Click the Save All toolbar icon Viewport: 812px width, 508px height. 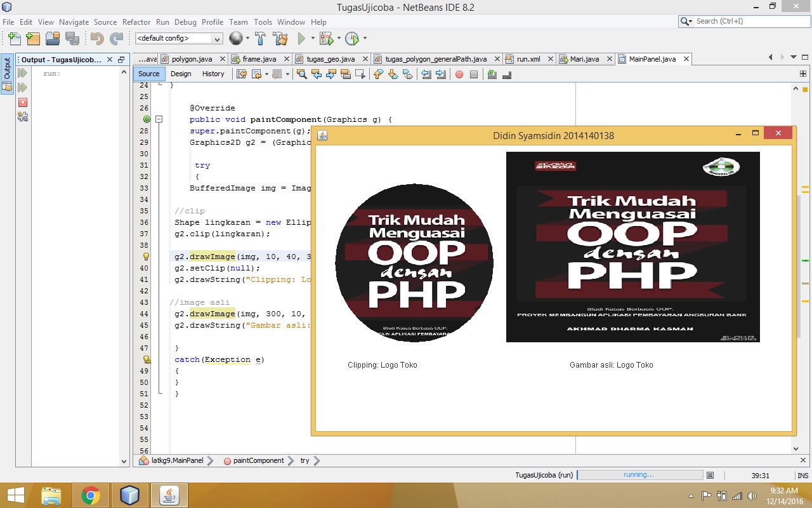72,39
